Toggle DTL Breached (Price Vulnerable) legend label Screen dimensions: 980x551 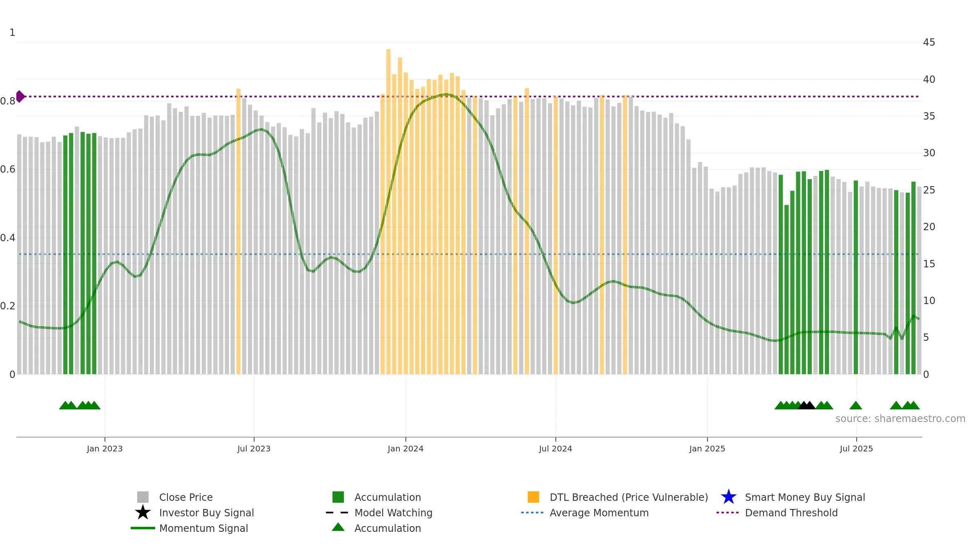629,497
